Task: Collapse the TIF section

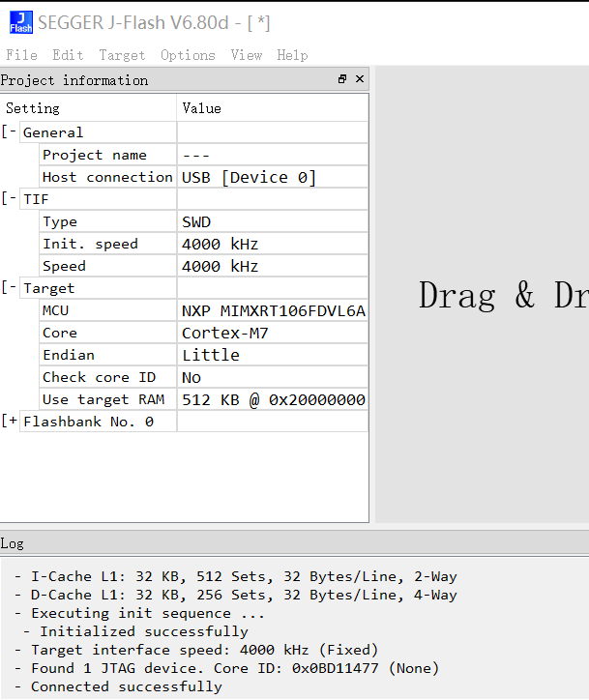Action: 9,198
